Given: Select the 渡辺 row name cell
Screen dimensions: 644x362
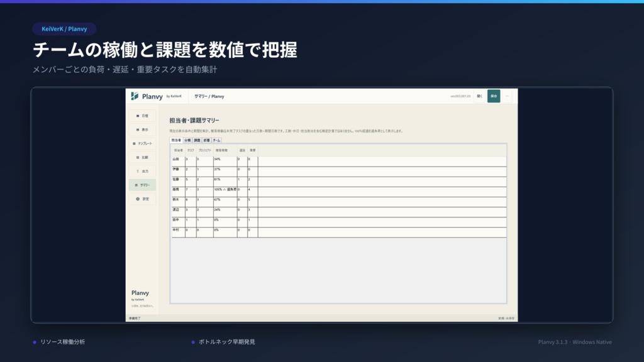Looking at the screenshot, I should pos(178,211).
